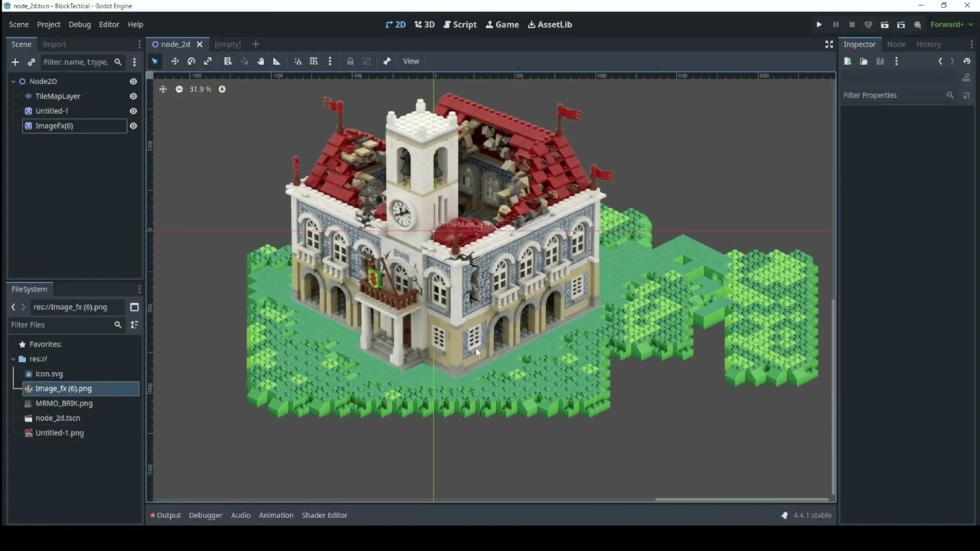Toggle visibility of Untitled-1 node
Screen dimensions: 980x551
pyautogui.click(x=133, y=111)
